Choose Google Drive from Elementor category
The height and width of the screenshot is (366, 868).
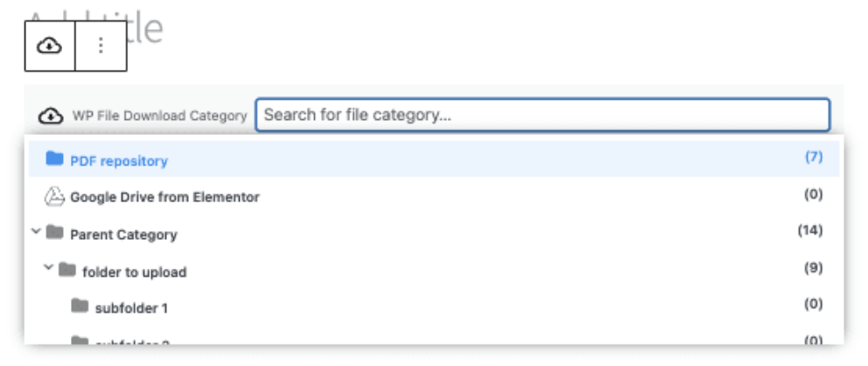[164, 197]
